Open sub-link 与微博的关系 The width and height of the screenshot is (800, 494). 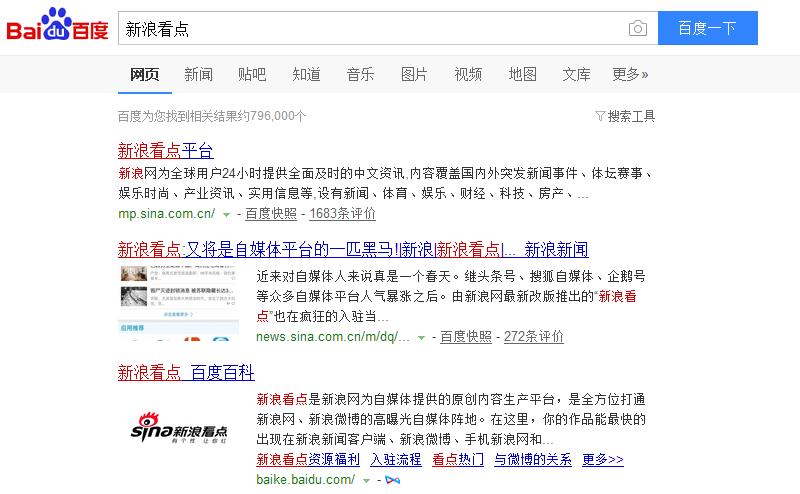coord(533,460)
